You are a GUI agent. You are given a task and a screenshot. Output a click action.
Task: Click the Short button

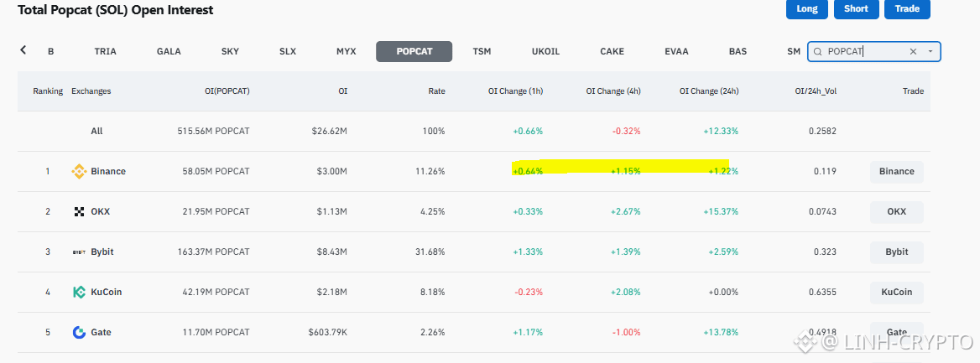[857, 8]
